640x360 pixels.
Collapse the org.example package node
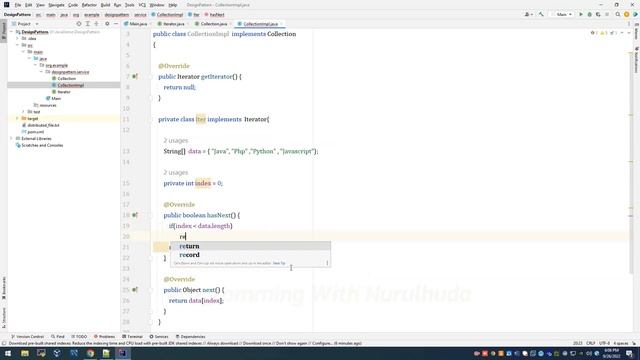click(35, 65)
